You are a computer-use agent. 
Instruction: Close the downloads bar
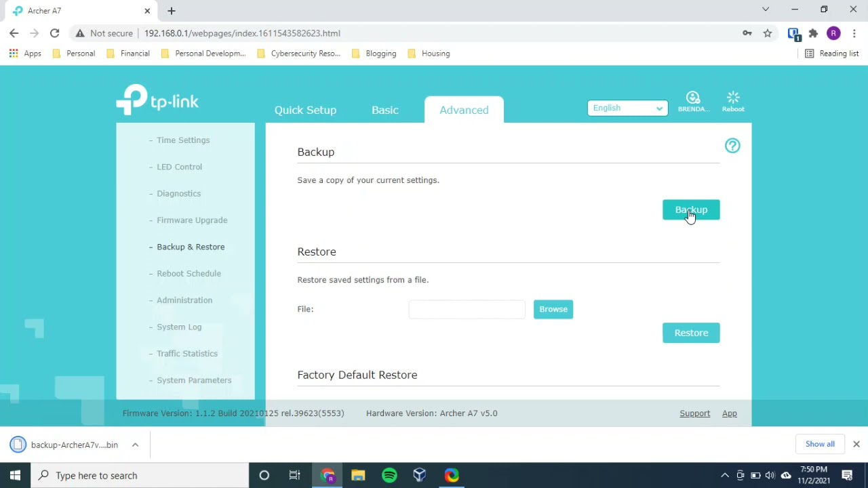(x=856, y=444)
